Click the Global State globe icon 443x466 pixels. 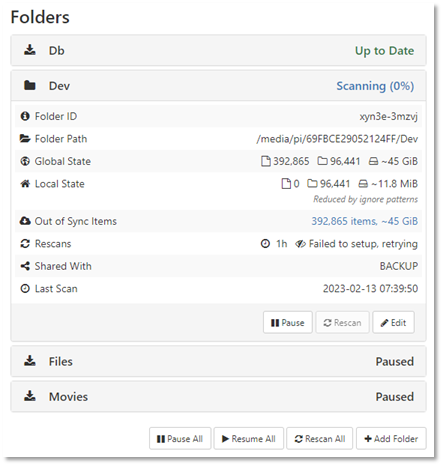[25, 161]
